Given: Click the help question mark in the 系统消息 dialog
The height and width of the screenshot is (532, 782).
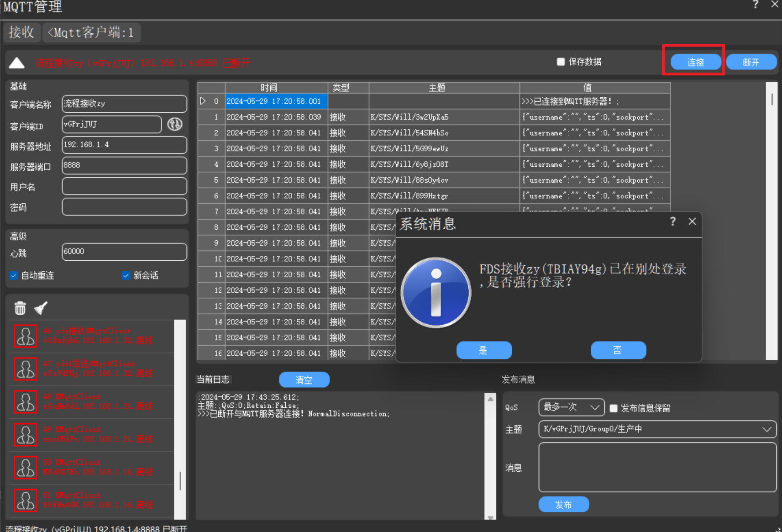Looking at the screenshot, I should [672, 221].
